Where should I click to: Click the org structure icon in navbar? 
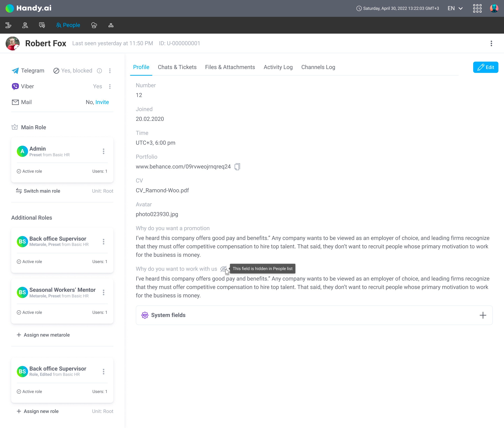111,25
